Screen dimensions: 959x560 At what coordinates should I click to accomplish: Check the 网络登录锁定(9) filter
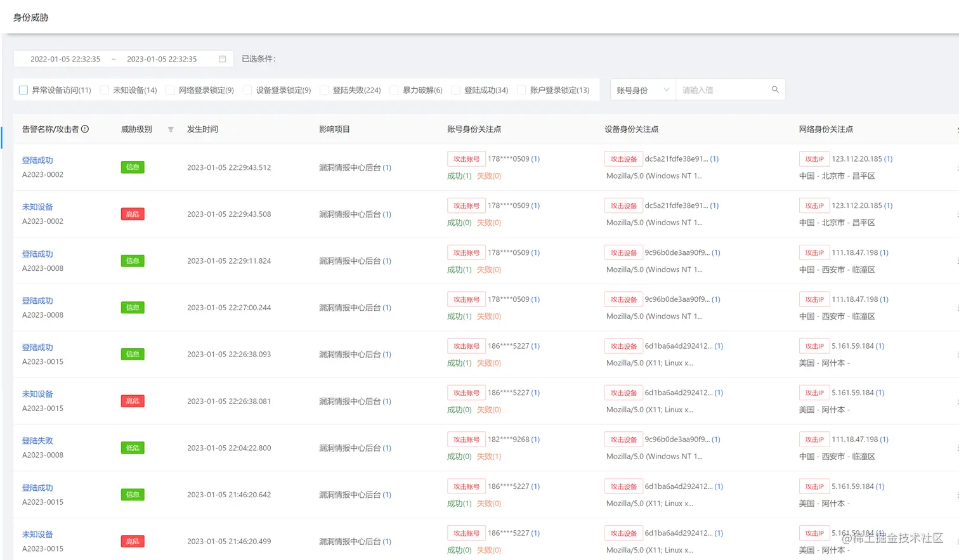170,90
